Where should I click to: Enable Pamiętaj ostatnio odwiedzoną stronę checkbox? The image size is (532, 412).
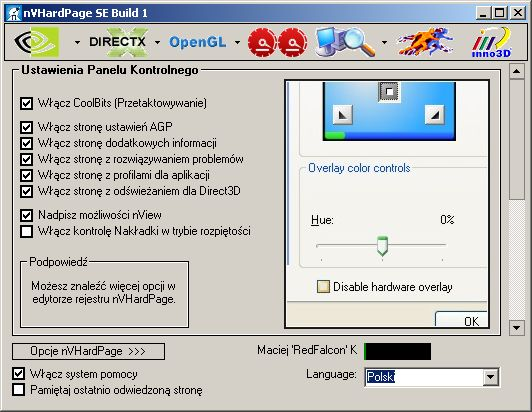click(x=19, y=390)
